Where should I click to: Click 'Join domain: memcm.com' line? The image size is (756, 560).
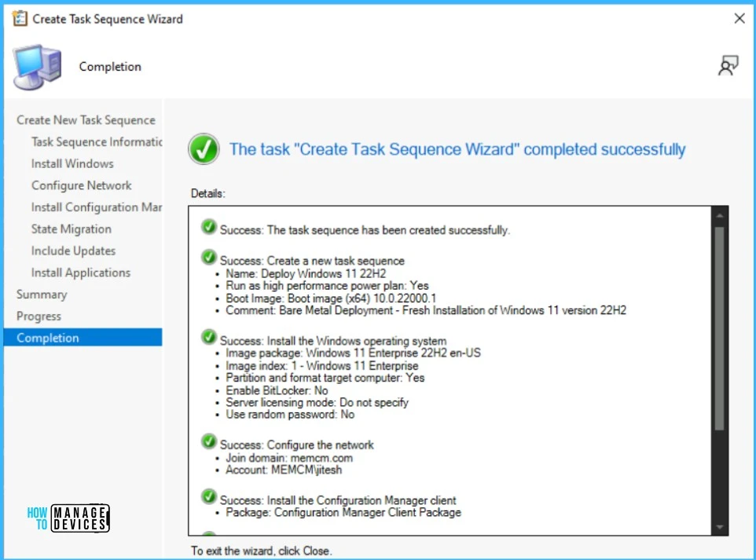pyautogui.click(x=288, y=458)
